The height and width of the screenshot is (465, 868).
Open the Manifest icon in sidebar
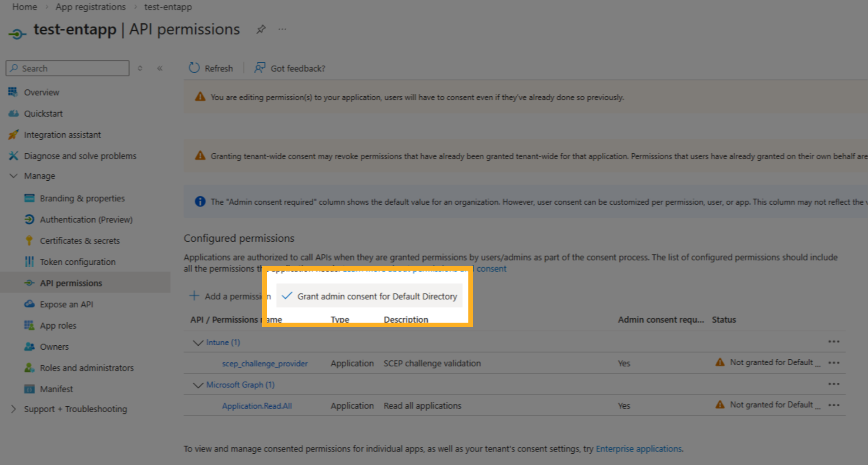29,389
